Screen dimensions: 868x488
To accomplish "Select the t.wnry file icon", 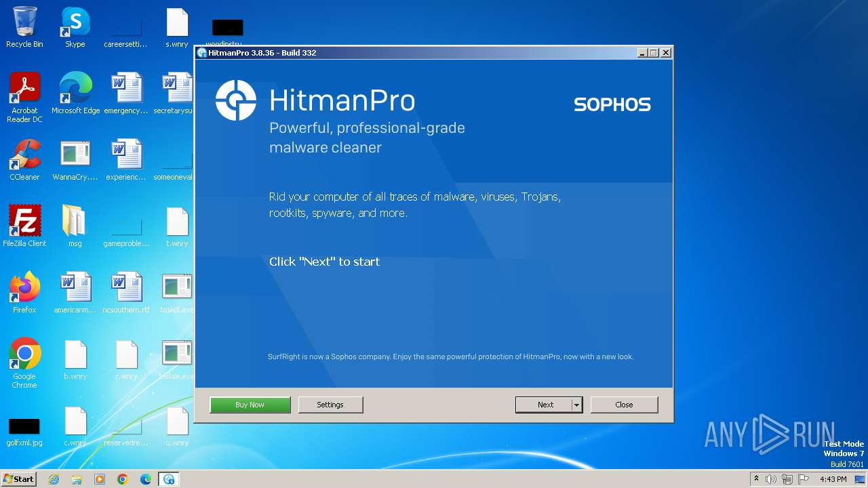I will pos(177,226).
